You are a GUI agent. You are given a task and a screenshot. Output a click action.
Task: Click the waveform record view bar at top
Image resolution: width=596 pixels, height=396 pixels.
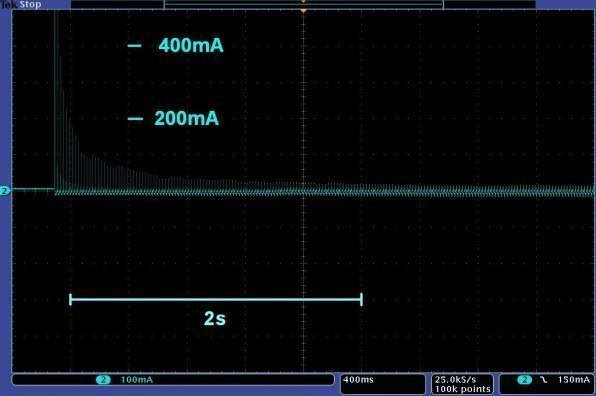click(x=303, y=5)
